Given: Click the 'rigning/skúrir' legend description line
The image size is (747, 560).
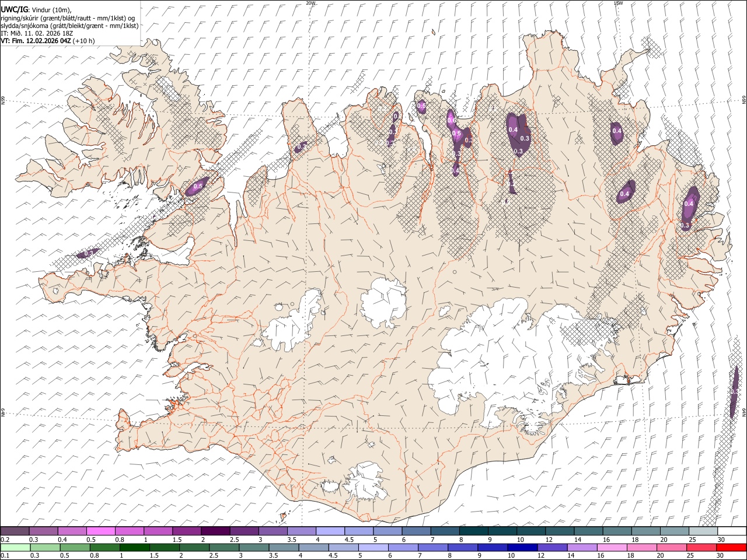Looking at the screenshot, I should click(x=68, y=18).
